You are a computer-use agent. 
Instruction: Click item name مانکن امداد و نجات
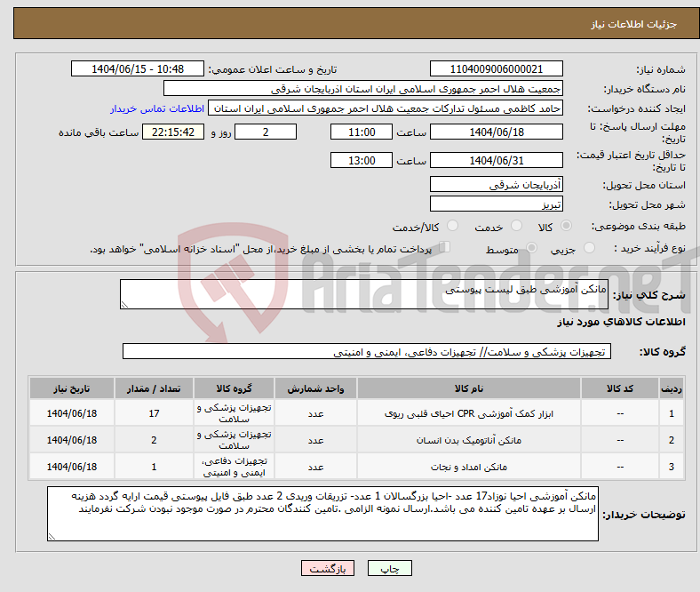[469, 467]
